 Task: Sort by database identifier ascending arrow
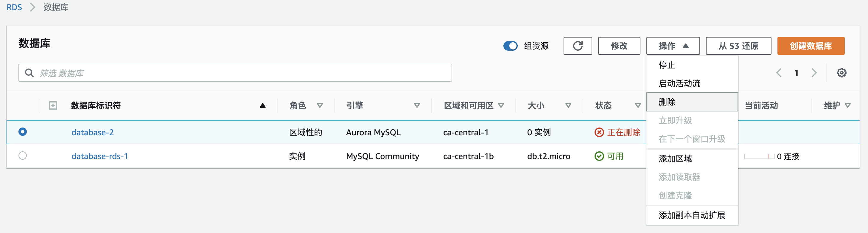pos(262,105)
